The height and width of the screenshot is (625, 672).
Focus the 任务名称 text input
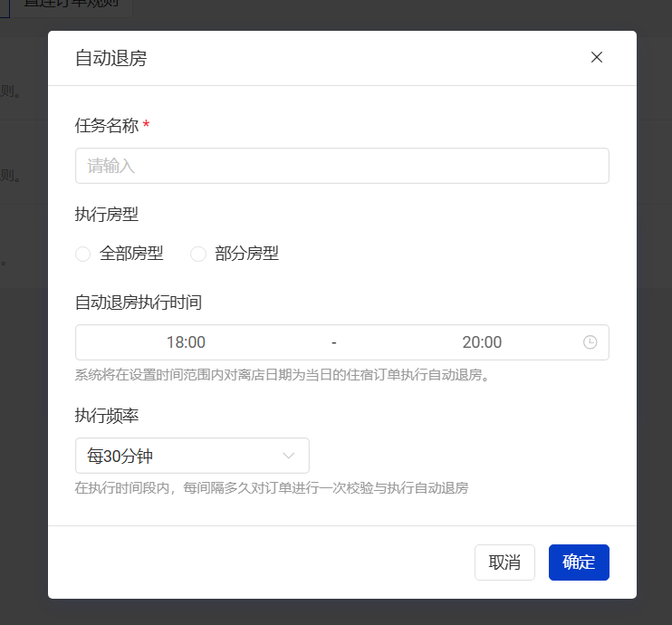point(341,166)
